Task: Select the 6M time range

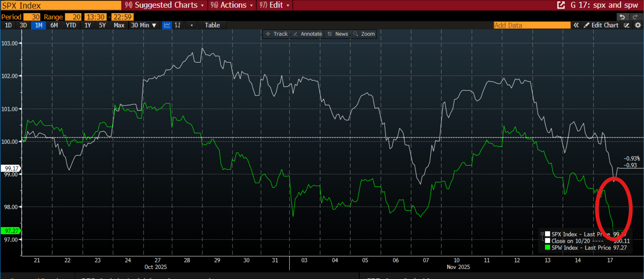Action: (54, 25)
